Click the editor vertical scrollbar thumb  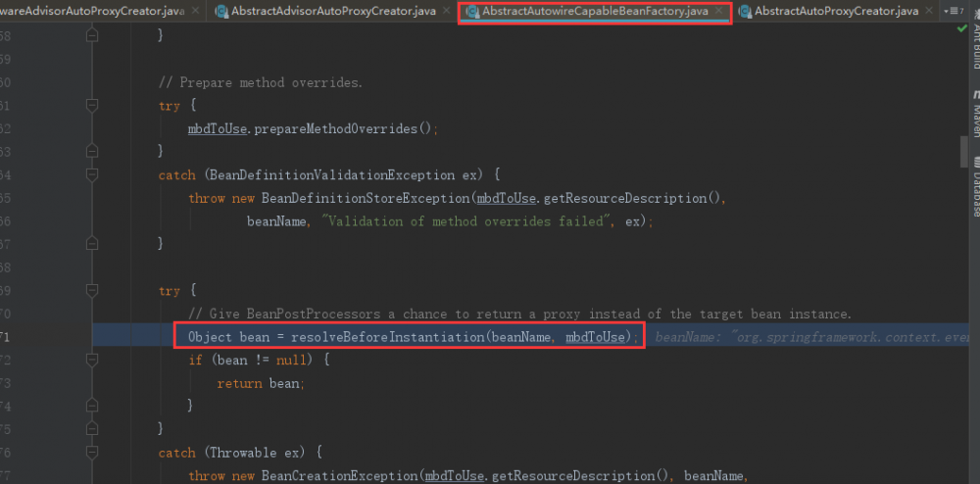(964, 151)
